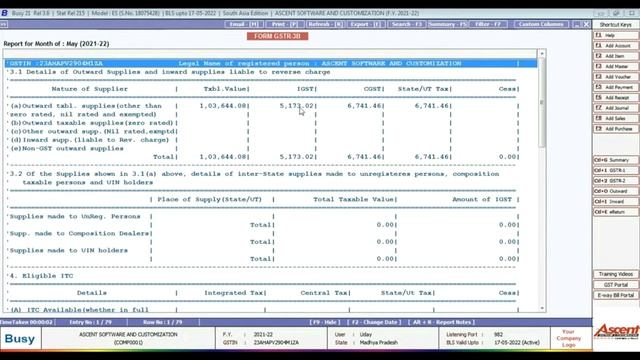Screen dimensions: 640x360
Task: Click the Email toolbar button
Action: 244,24
